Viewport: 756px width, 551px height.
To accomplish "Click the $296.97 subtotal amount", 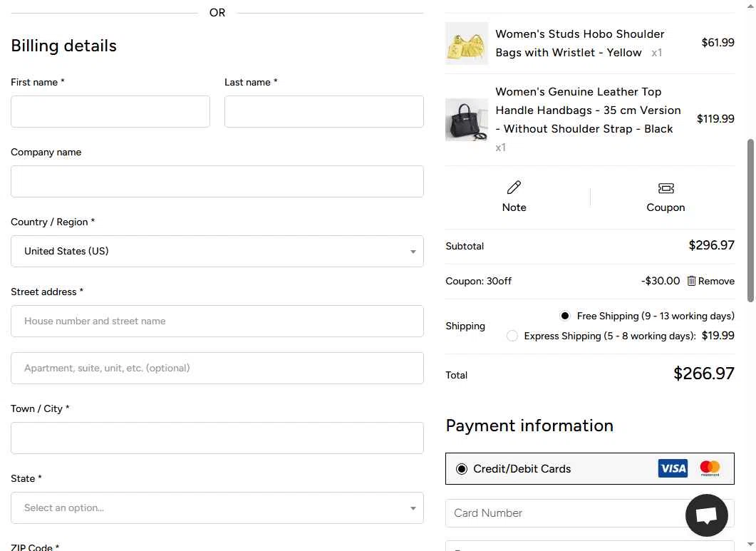I will click(711, 245).
